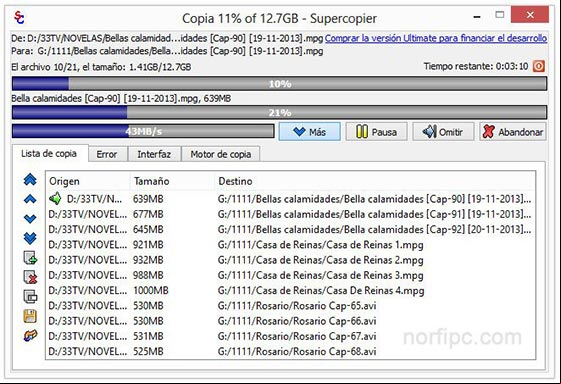Move selected item to bottom of list
Image resolution: width=561 pixels, height=384 pixels.
30,238
